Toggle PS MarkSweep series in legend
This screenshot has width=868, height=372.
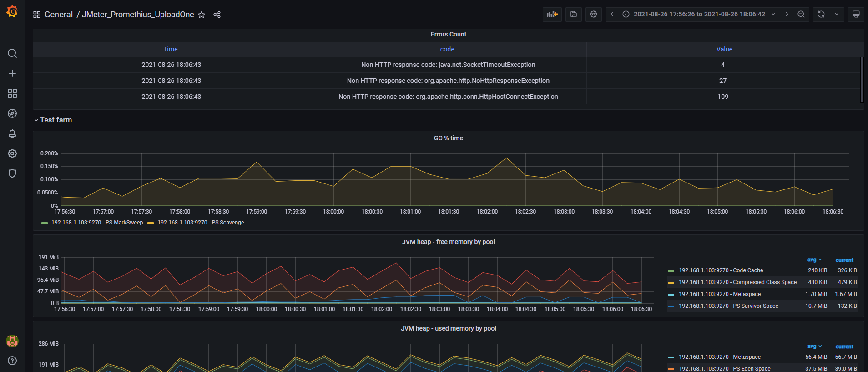(97, 223)
